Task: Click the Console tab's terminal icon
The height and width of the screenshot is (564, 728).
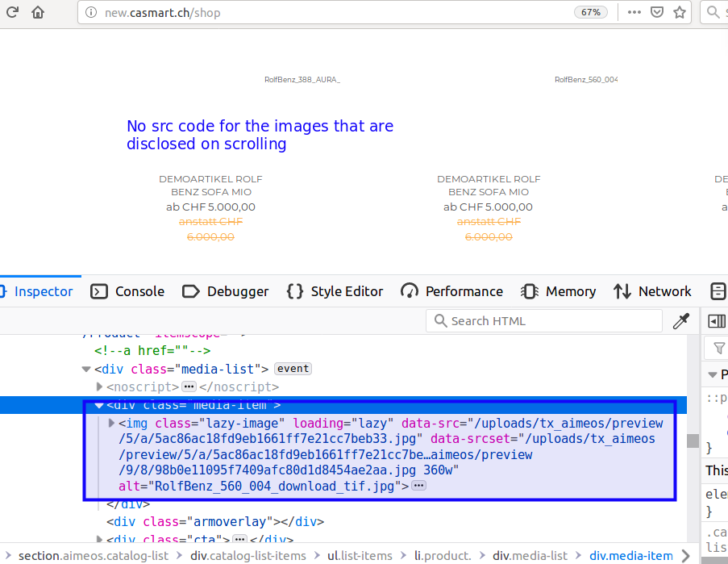Action: 99,291
